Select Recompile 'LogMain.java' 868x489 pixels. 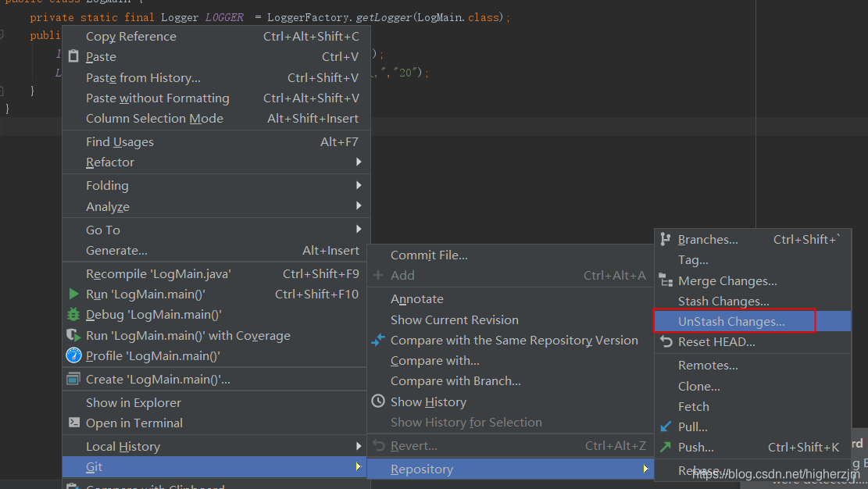coord(216,273)
